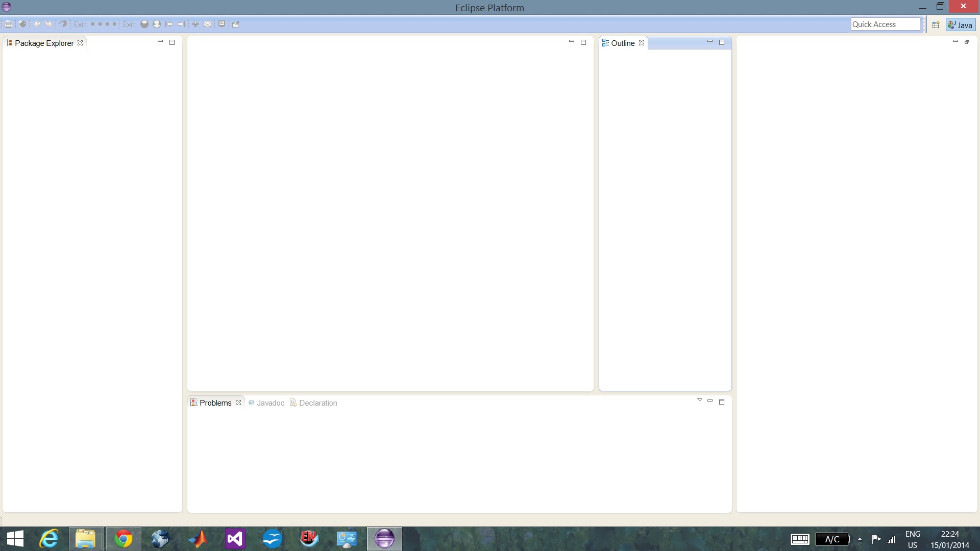
Task: Select the Outline tab
Action: tap(622, 43)
